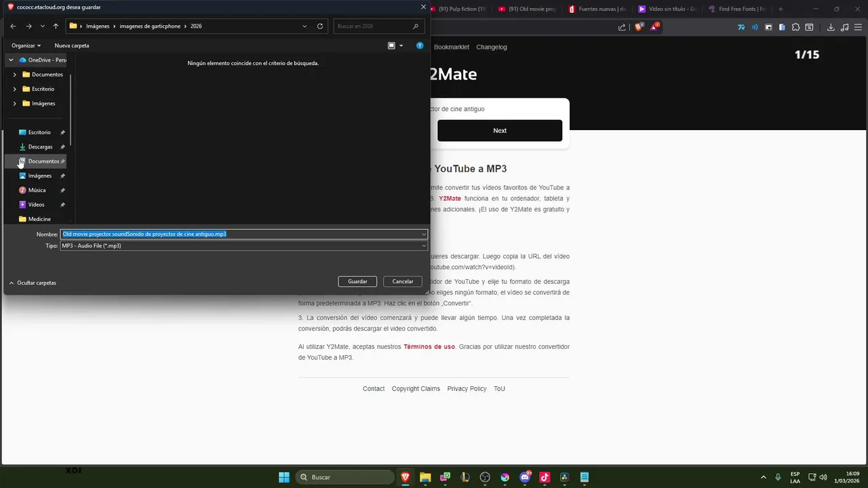Expand the OneDrive Documentos folder
Image resolution: width=868 pixels, height=488 pixels.
15,75
